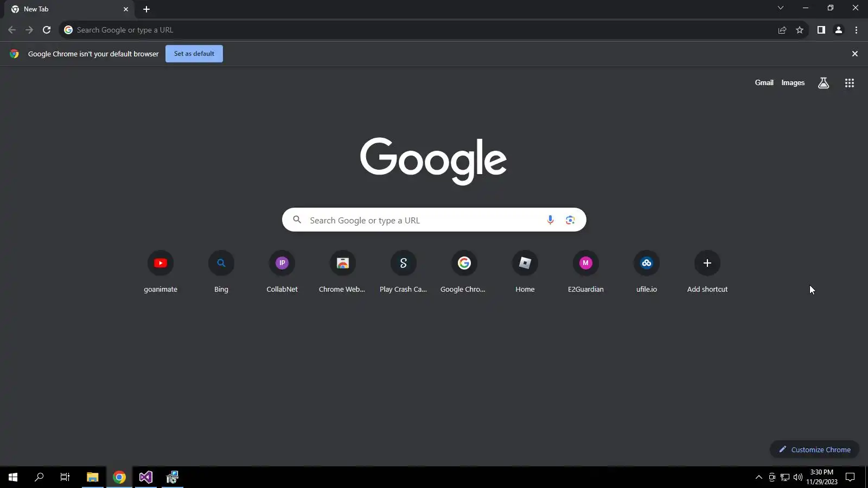The image size is (868, 488).
Task: Search by image with the Lens icon
Action: pyautogui.click(x=570, y=220)
